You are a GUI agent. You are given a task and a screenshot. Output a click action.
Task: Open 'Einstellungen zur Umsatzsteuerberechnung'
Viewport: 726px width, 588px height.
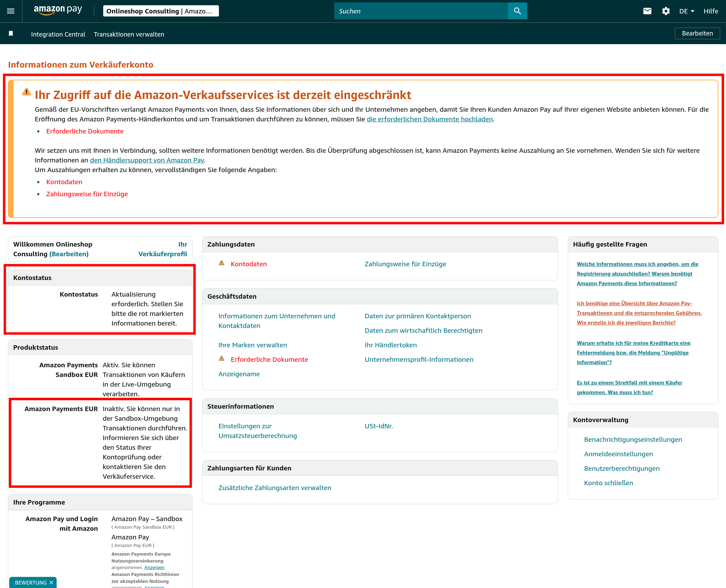258,431
